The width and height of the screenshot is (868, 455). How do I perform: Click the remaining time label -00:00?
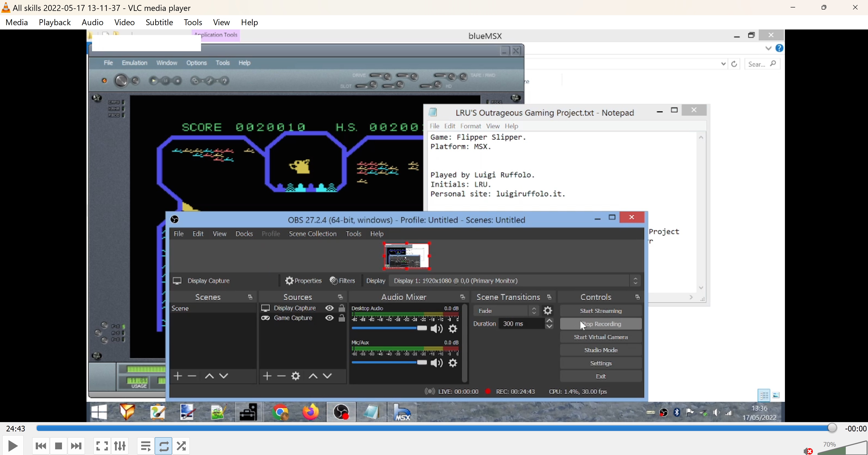point(855,428)
